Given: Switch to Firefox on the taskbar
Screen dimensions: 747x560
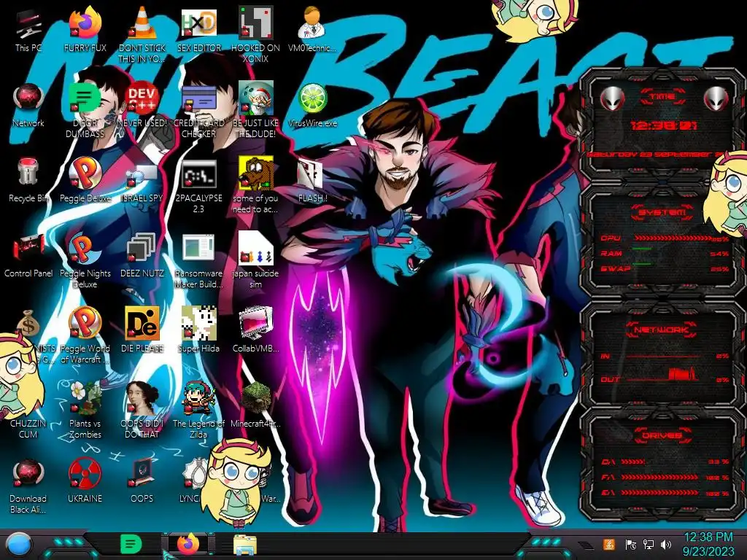Looking at the screenshot, I should coord(188,544).
